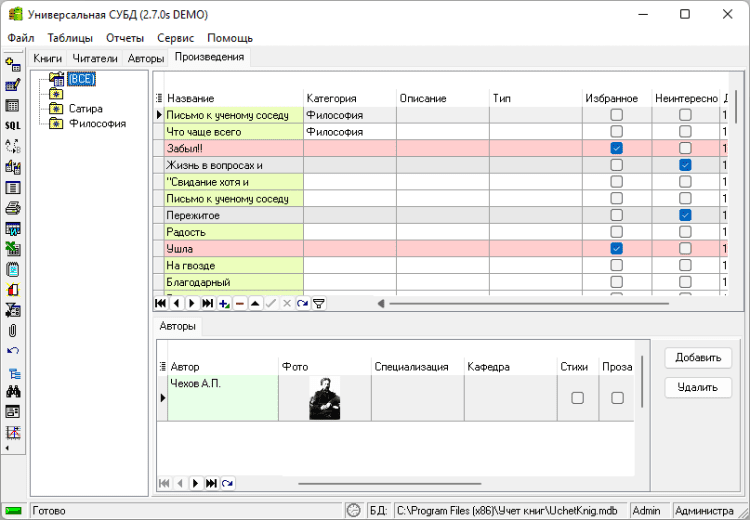Open the row color highlighting icon
Screen dimensions: 750x520
pyautogui.click(x=13, y=290)
